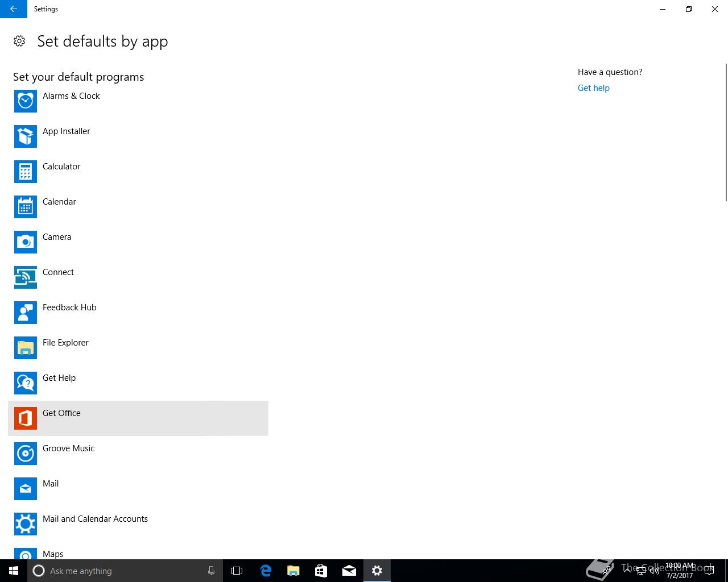728x582 pixels.
Task: Click the Settings gear in the taskbar
Action: coord(377,571)
